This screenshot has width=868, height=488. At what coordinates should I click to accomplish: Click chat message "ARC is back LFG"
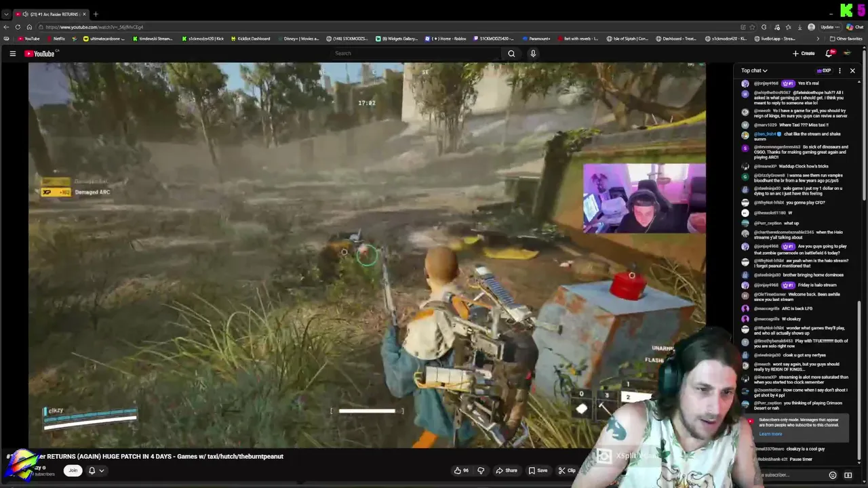tap(797, 309)
